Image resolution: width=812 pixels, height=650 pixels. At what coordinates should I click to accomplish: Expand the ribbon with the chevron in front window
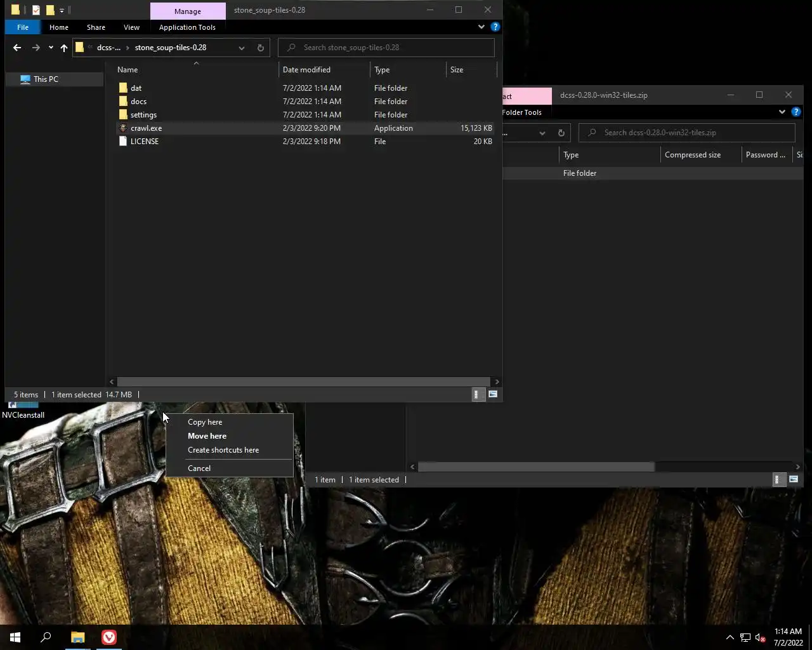(481, 27)
